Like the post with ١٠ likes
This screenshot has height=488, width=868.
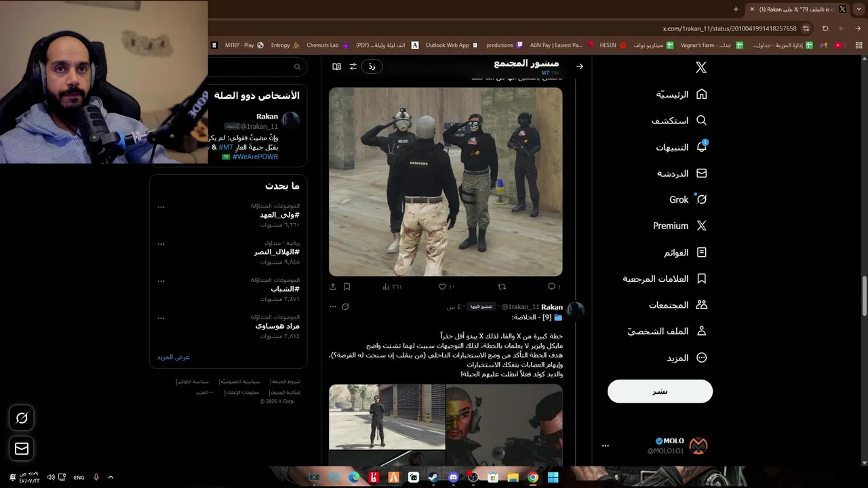[x=446, y=287]
